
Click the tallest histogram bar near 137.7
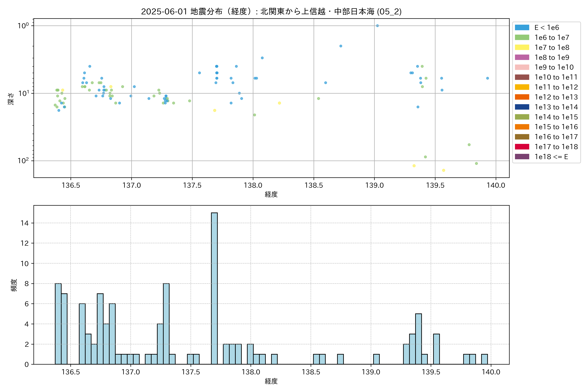(214, 288)
